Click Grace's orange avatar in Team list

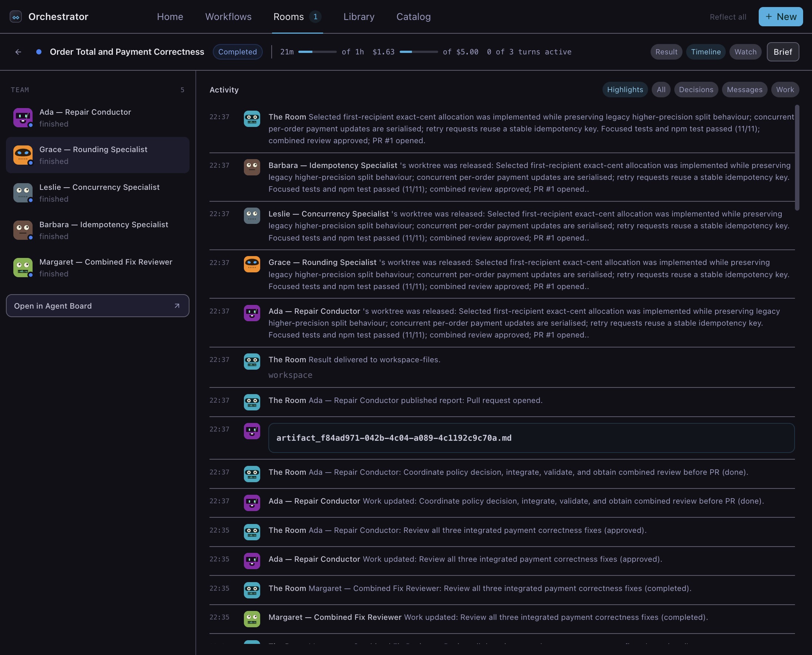click(23, 155)
